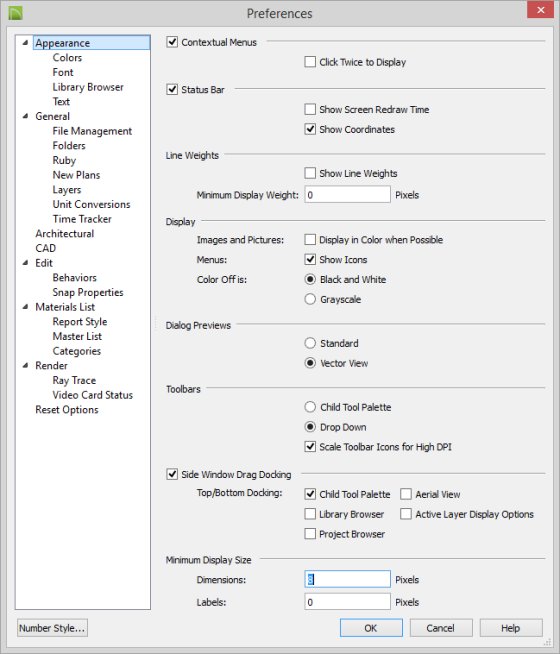Collapse the Appearance tree node
The width and height of the screenshot is (560, 654).
click(x=25, y=43)
